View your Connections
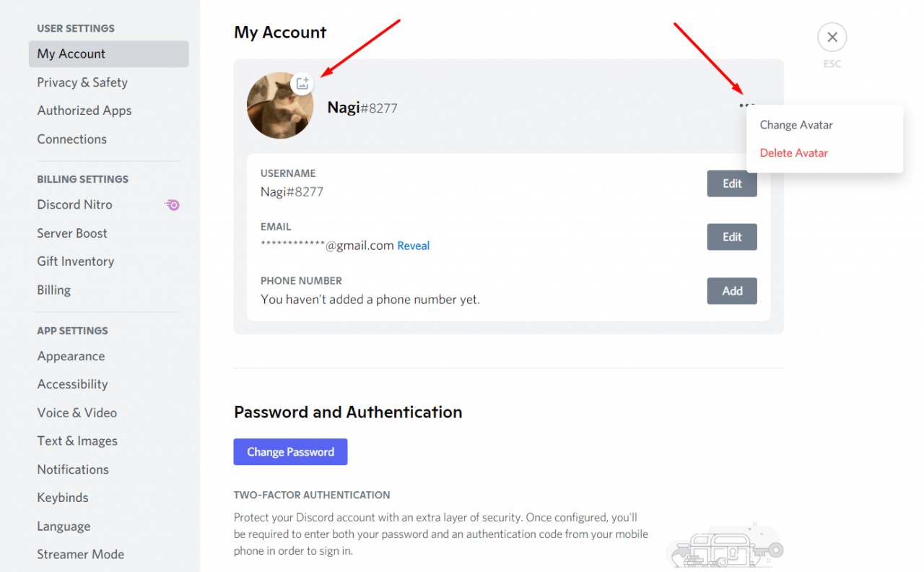Viewport: 924px width, 572px height. [x=71, y=139]
